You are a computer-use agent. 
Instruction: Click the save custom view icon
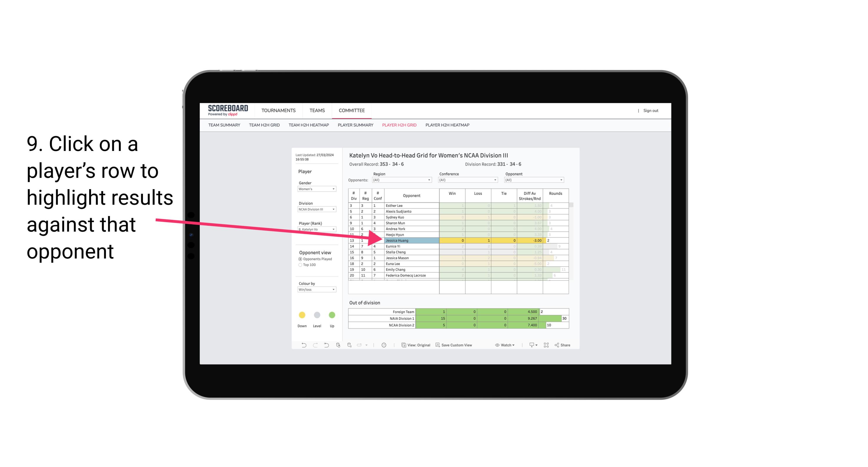pos(438,345)
